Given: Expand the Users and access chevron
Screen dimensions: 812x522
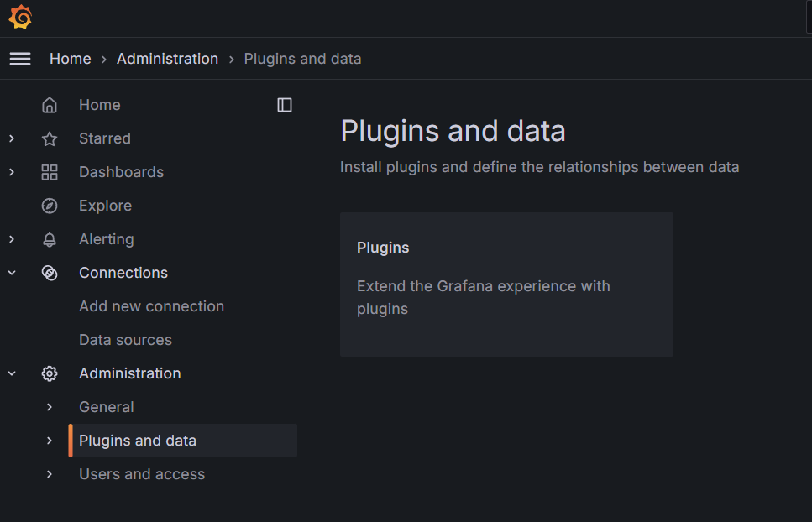Looking at the screenshot, I should click(50, 474).
